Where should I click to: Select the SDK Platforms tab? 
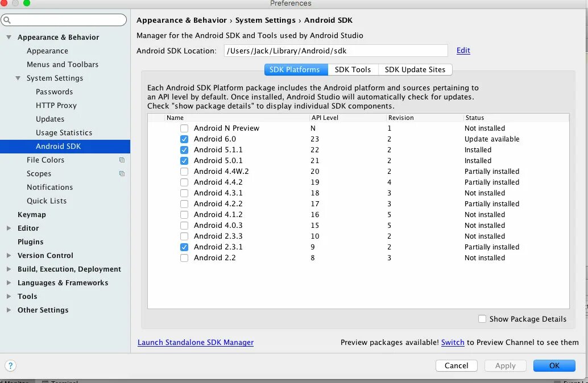click(296, 70)
